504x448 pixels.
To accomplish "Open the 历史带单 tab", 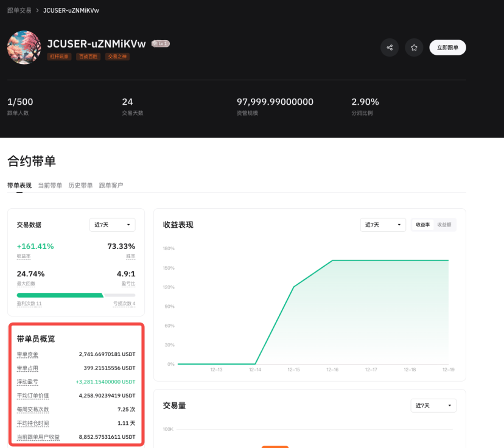I will pos(80,185).
